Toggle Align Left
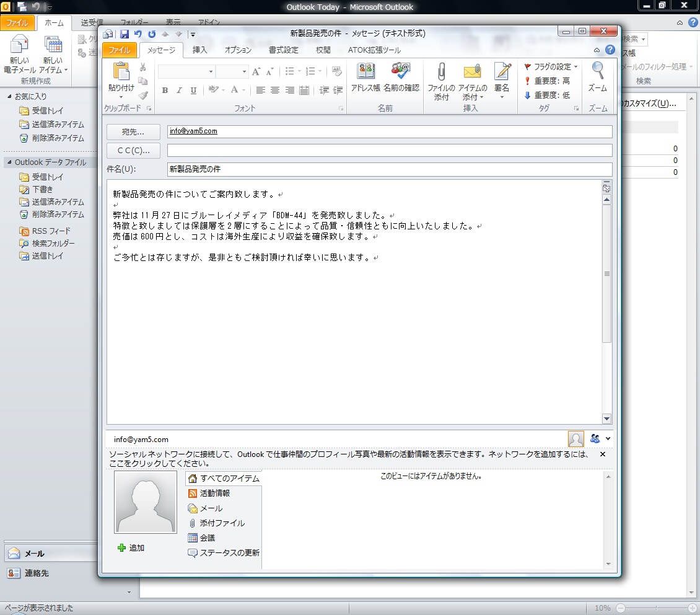Viewport: 700px width, 615px height. (261, 91)
